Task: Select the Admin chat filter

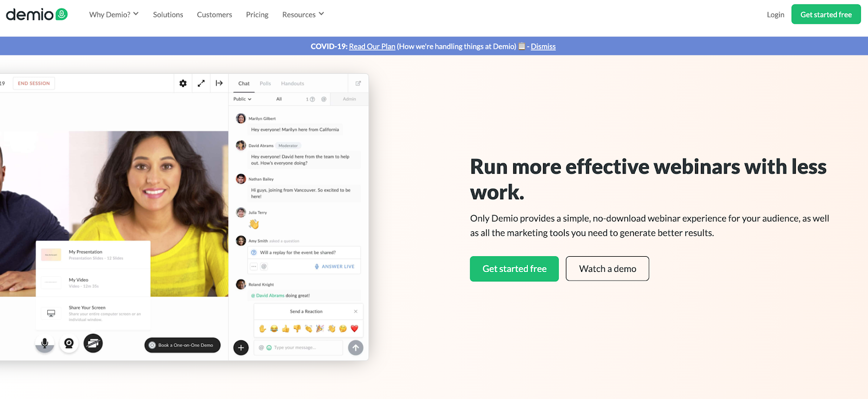Action: tap(349, 99)
